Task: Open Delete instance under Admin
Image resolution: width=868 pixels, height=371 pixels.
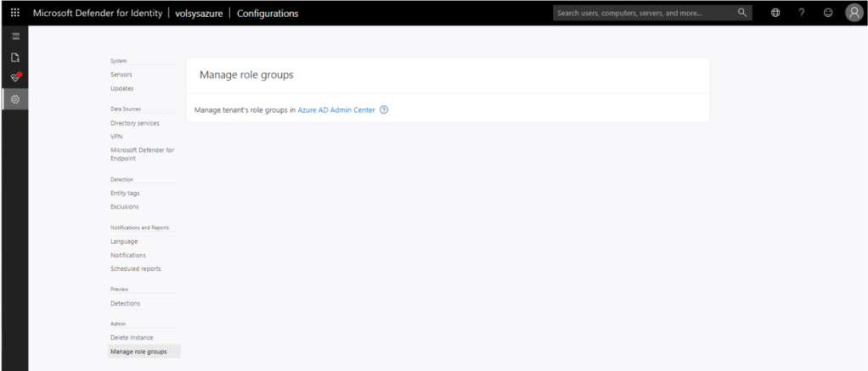Action: (132, 337)
